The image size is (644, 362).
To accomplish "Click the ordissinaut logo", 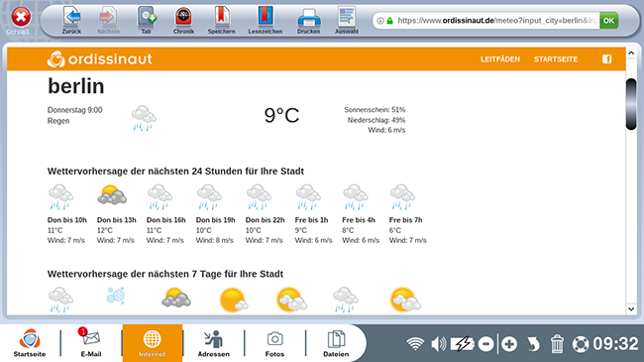I will 100,60.
